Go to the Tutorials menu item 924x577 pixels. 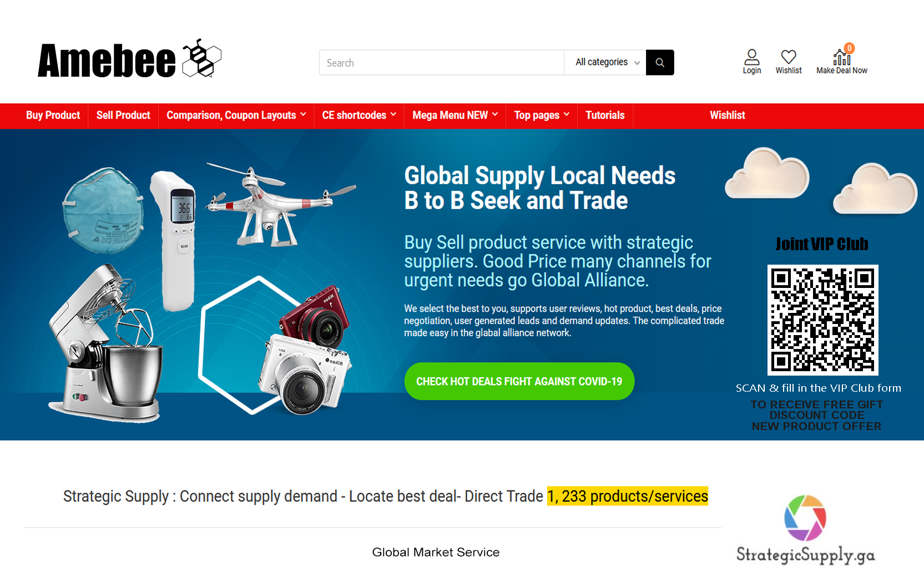click(x=605, y=115)
